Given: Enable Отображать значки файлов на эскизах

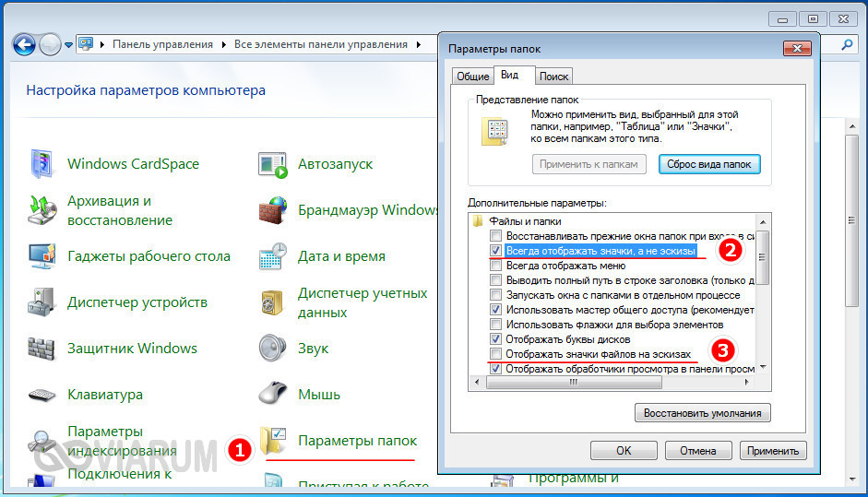Looking at the screenshot, I should click(497, 354).
